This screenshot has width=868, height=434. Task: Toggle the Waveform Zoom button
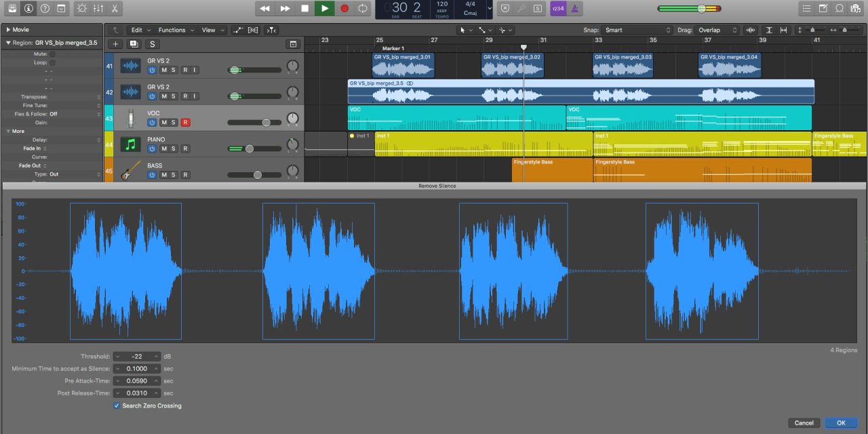pos(751,30)
